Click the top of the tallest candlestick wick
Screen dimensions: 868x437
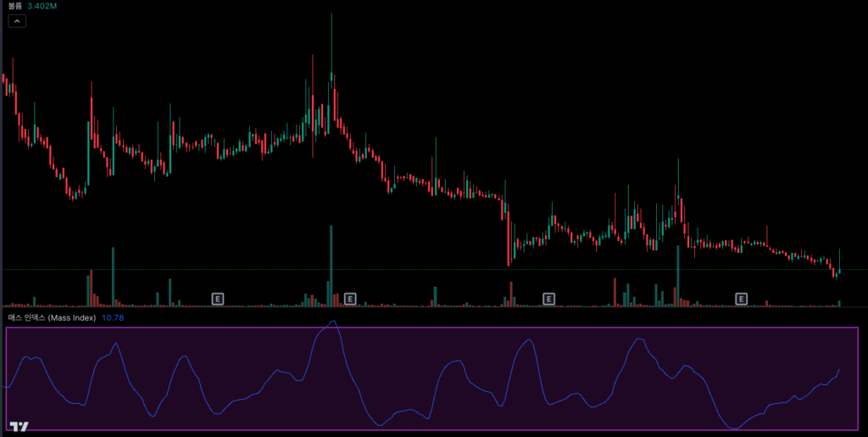[331, 14]
